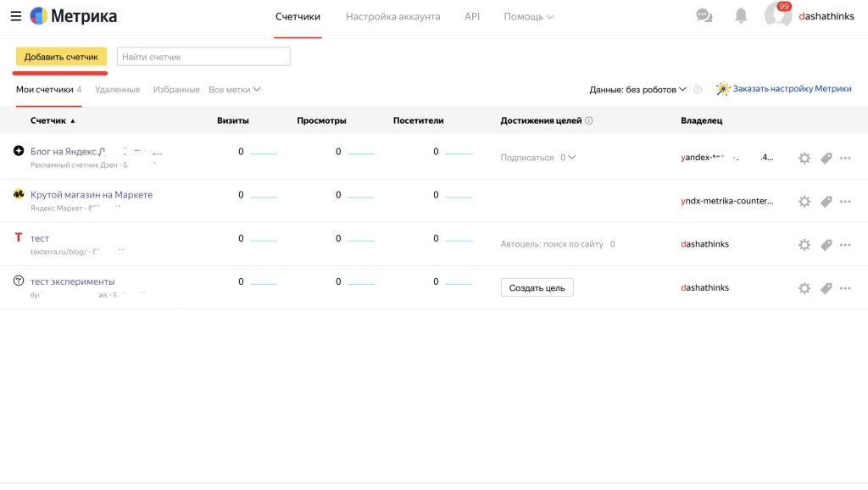This screenshot has height=490, width=868.
Task: Expand the Помощь dropdown menu
Action: (x=528, y=17)
